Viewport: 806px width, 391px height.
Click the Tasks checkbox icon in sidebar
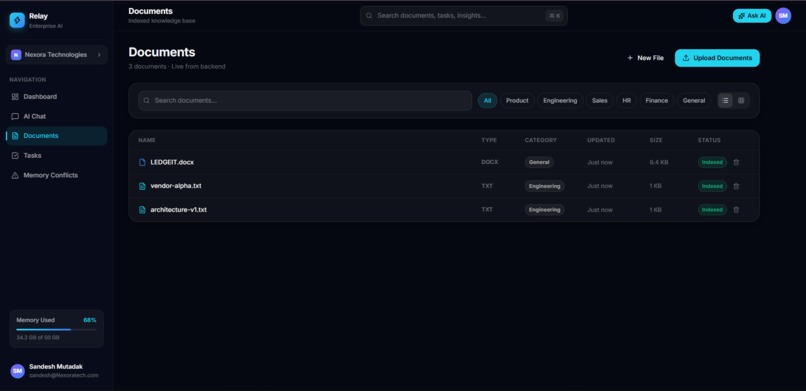[x=15, y=156]
